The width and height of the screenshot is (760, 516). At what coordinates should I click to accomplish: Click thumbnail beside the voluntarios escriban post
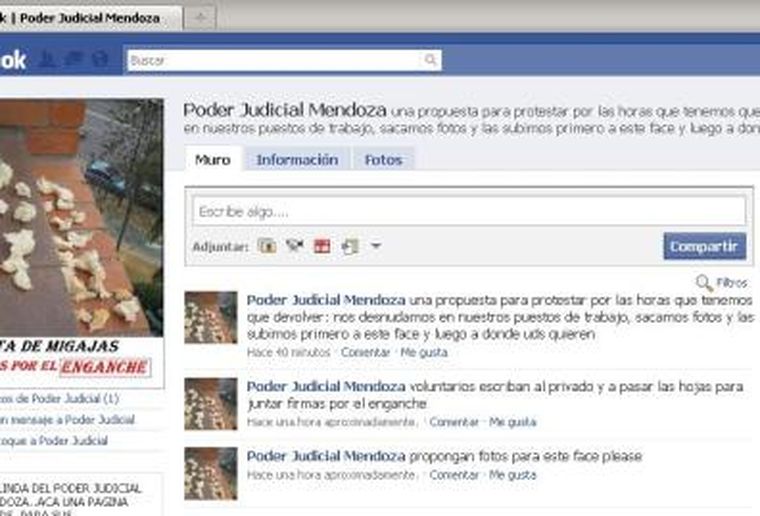tap(211, 404)
